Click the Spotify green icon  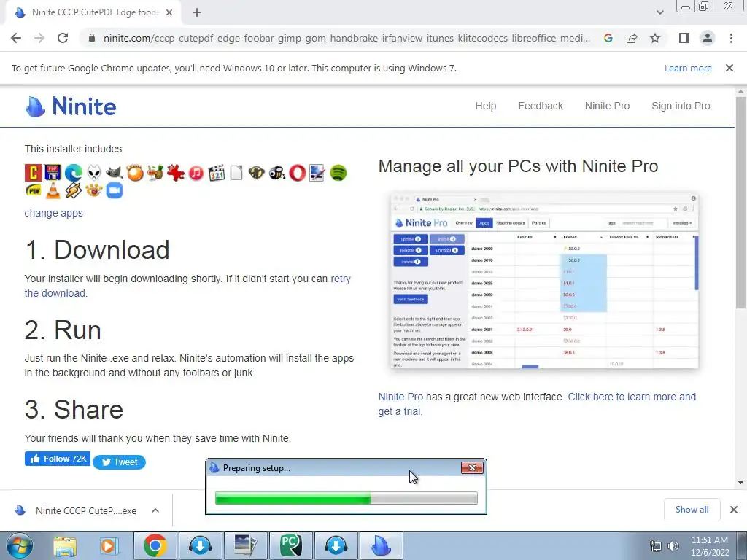pos(338,173)
